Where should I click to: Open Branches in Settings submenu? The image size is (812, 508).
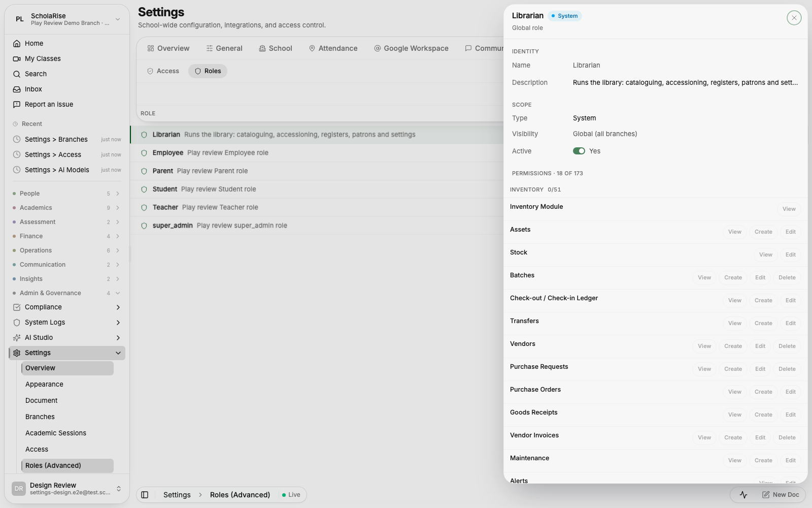(67, 417)
